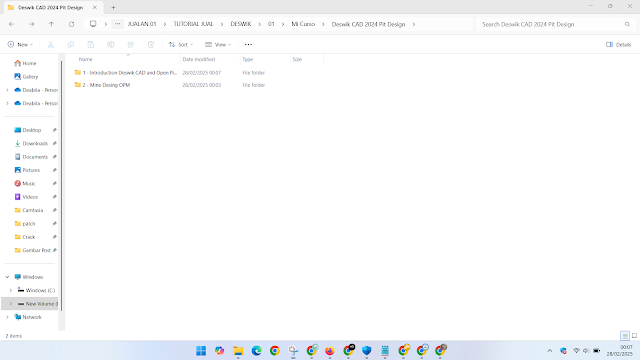
Task: Expand Network tree node
Action: pyautogui.click(x=7, y=317)
